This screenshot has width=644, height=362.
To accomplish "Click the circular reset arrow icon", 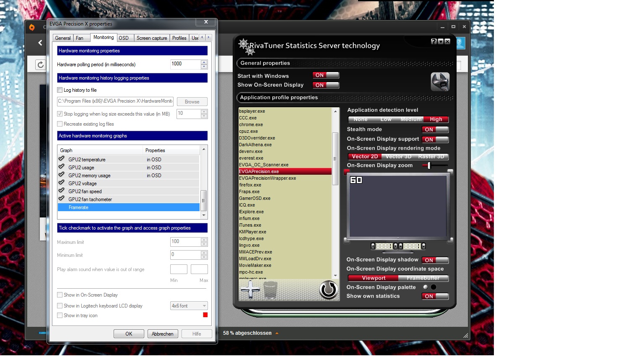I will [328, 290].
